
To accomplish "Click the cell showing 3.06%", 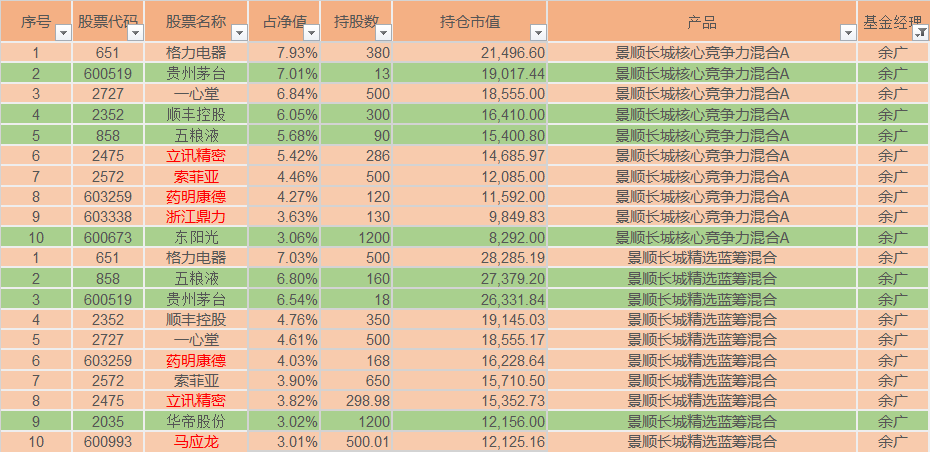I will tap(284, 237).
